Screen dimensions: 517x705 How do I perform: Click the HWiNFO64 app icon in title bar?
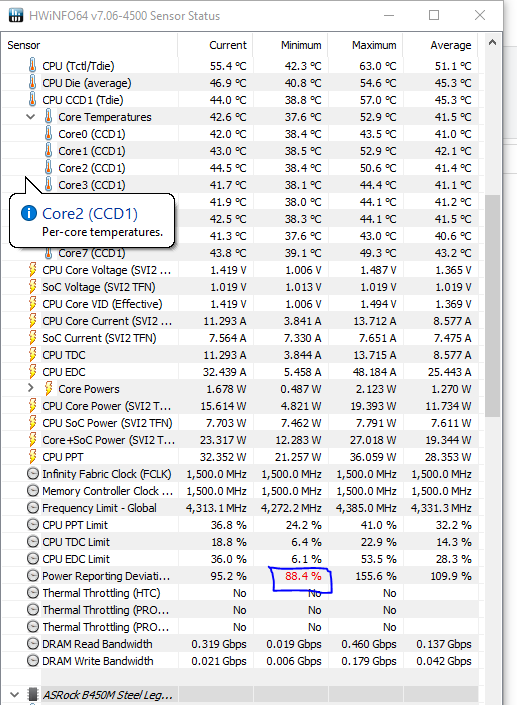point(15,15)
